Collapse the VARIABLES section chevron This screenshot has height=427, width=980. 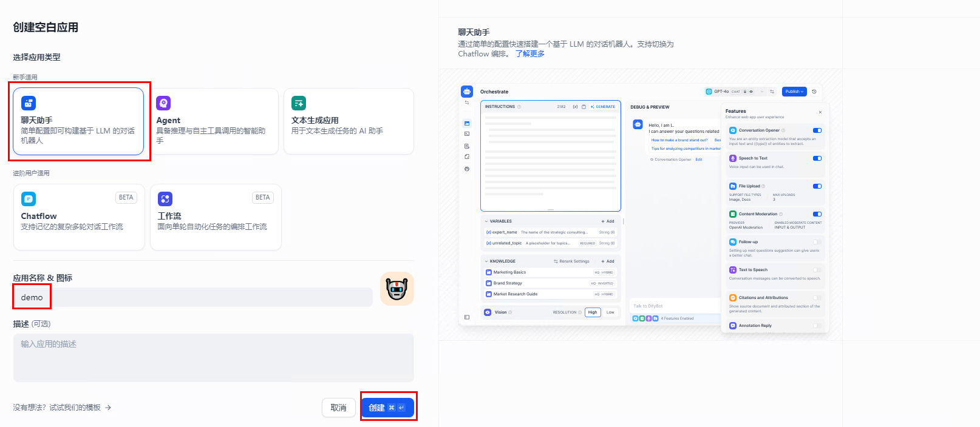click(486, 221)
